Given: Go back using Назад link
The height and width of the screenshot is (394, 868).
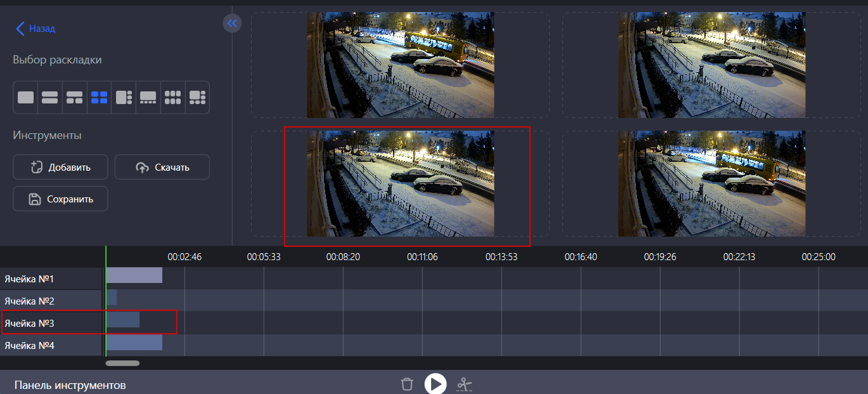Looking at the screenshot, I should (x=35, y=28).
